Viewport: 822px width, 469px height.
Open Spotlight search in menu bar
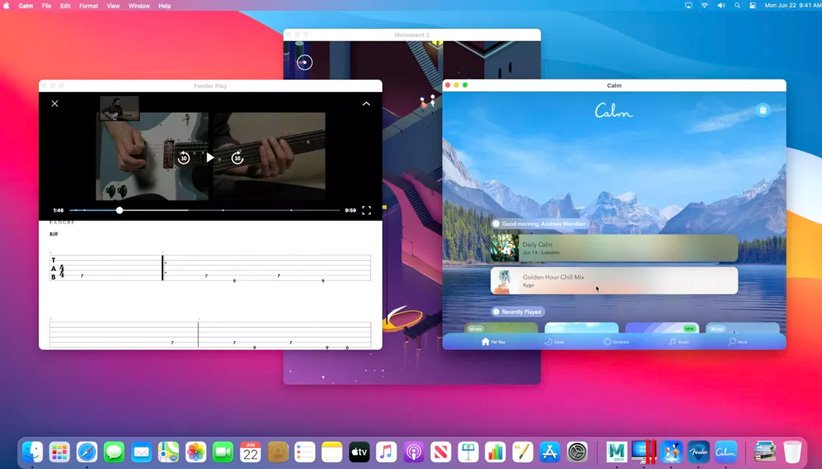point(737,5)
